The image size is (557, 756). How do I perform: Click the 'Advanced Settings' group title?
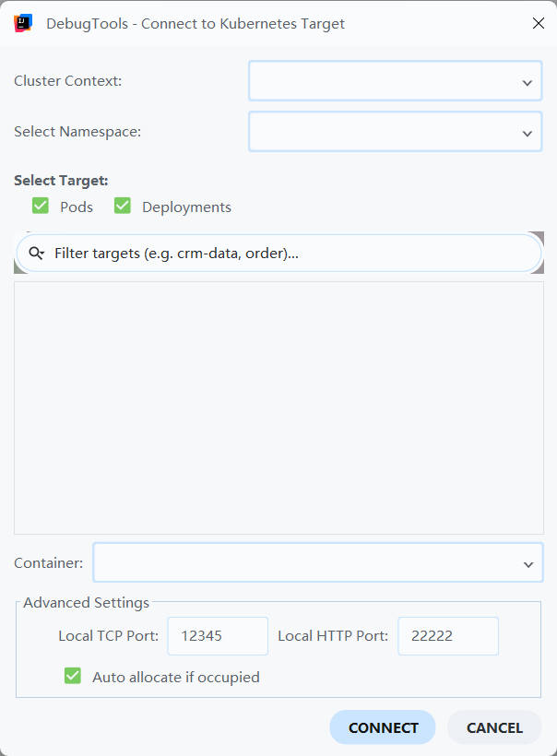point(87,603)
